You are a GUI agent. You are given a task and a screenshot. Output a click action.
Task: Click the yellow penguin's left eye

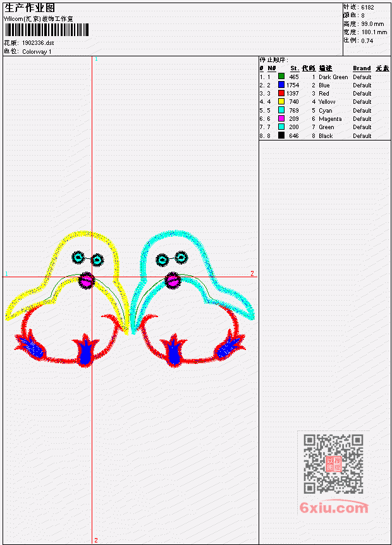pos(78,258)
